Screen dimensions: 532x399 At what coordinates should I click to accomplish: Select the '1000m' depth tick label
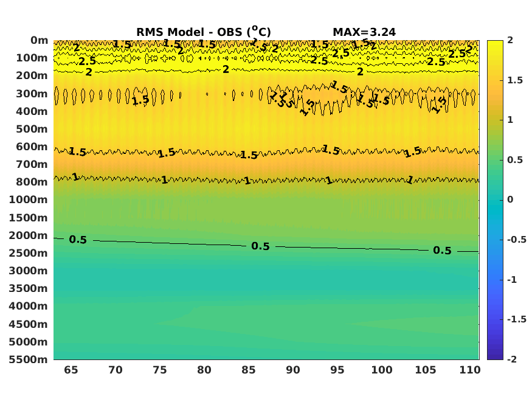click(28, 199)
